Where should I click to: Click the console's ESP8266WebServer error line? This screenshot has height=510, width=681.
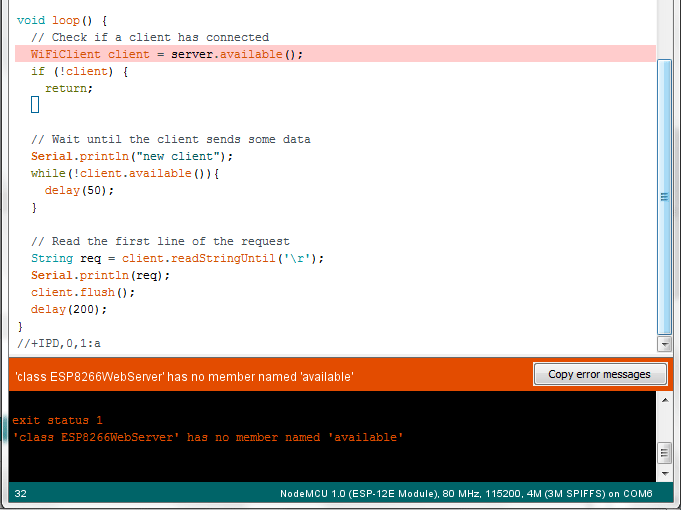coord(207,437)
